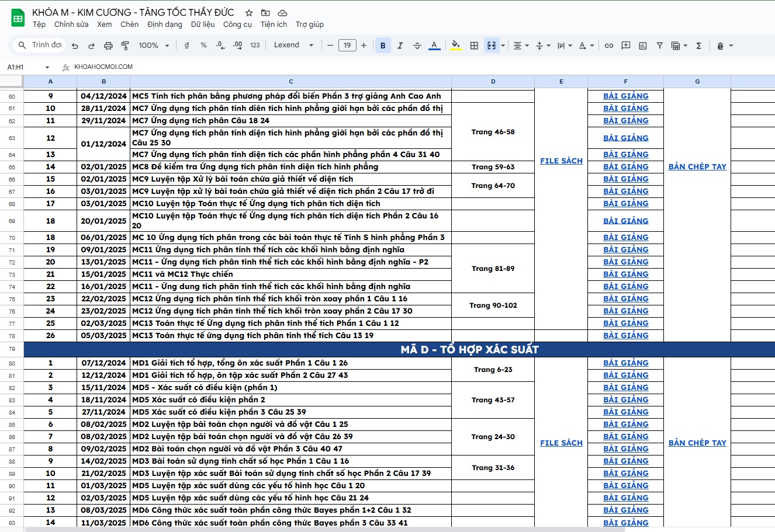This screenshot has height=532, width=775.
Task: Star the document
Action: pos(249,13)
